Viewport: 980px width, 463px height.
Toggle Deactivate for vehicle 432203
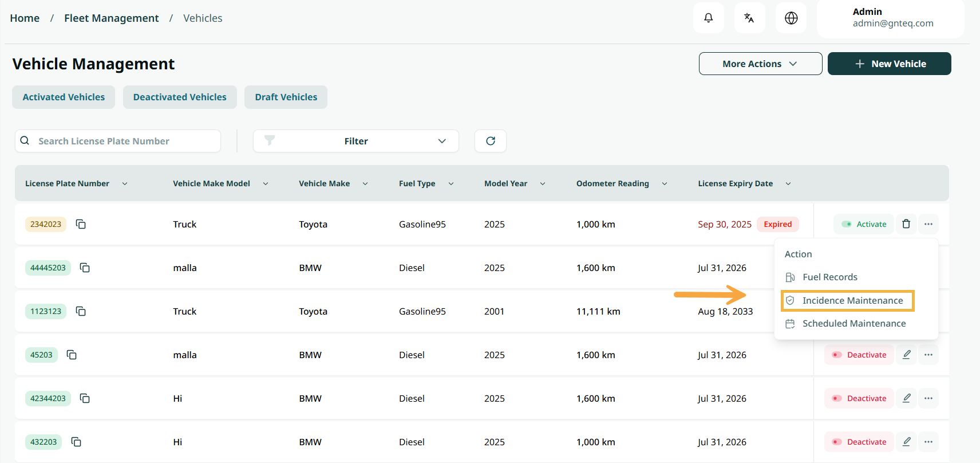pos(859,442)
